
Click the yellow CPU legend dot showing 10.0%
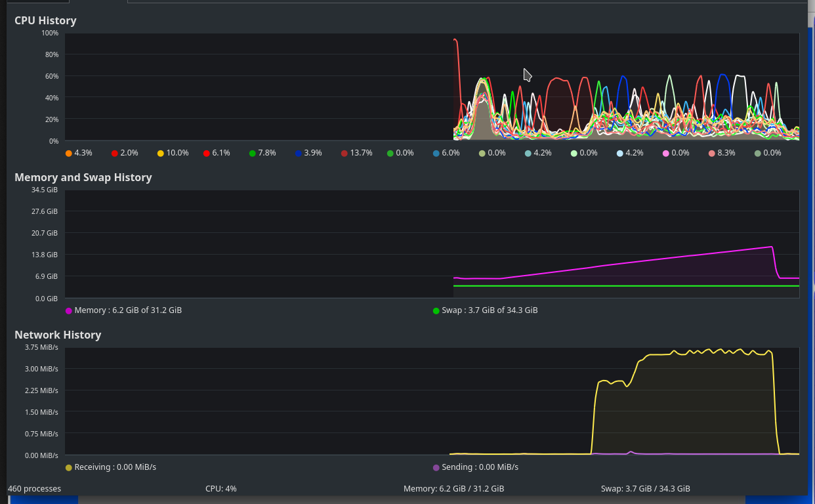coord(160,152)
